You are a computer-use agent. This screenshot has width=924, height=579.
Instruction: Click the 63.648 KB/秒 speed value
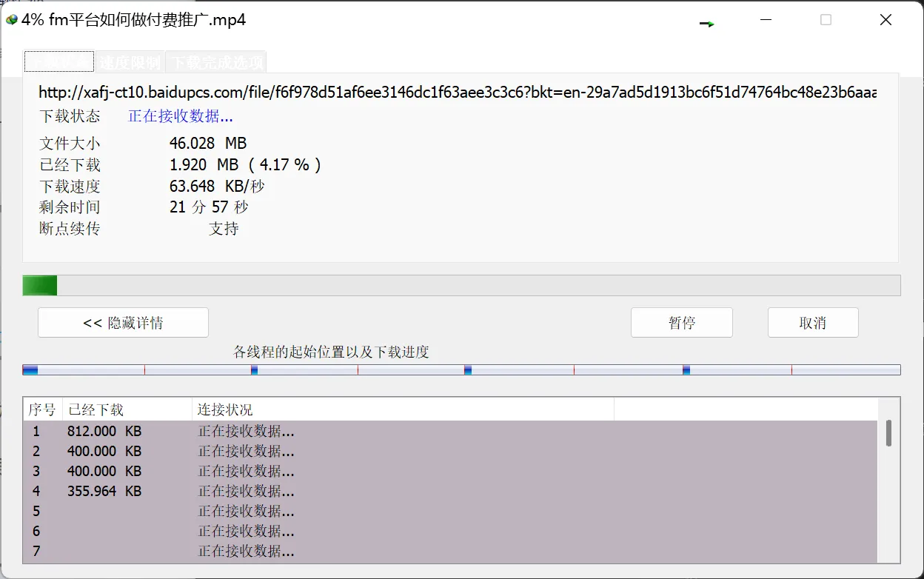pos(217,186)
